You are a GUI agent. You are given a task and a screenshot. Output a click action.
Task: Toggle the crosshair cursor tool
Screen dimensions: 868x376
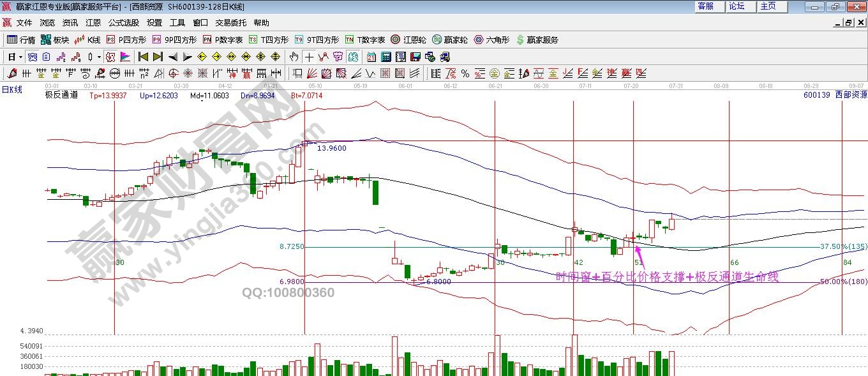pos(309,57)
